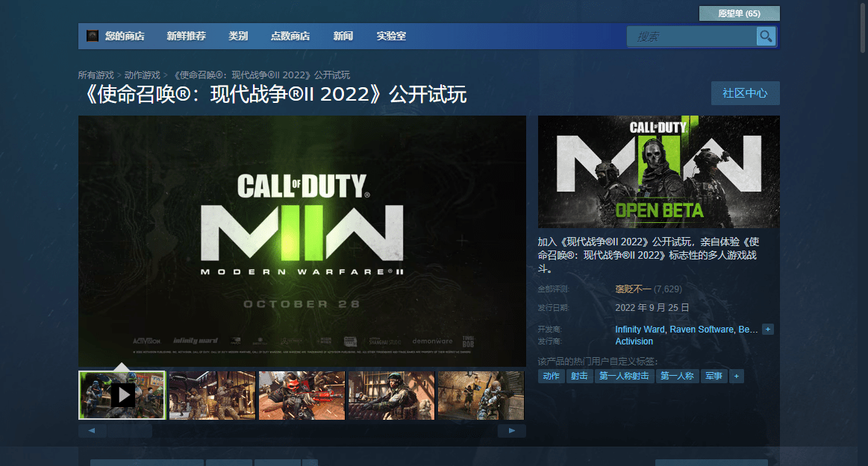Expand user tags with plus button
868x466 pixels.
(736, 377)
